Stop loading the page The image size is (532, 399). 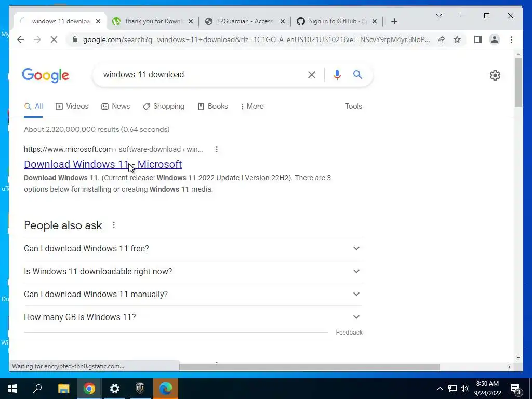click(x=54, y=39)
